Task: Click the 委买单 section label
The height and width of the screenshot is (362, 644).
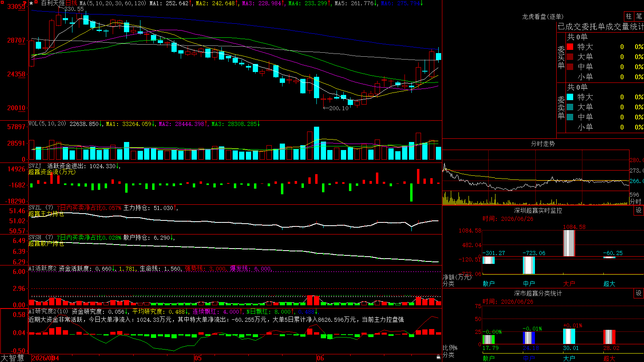Action: pos(561,57)
